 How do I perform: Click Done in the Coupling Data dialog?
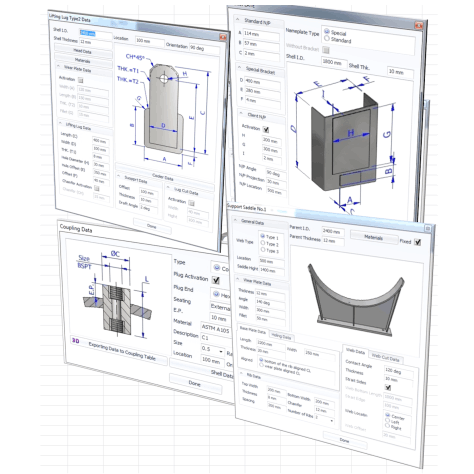(195, 383)
